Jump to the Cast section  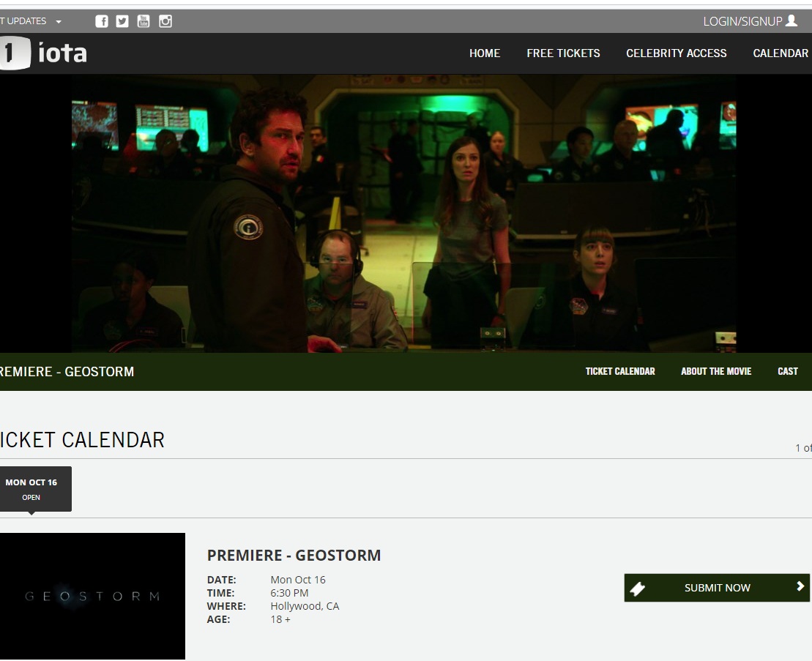coord(787,372)
